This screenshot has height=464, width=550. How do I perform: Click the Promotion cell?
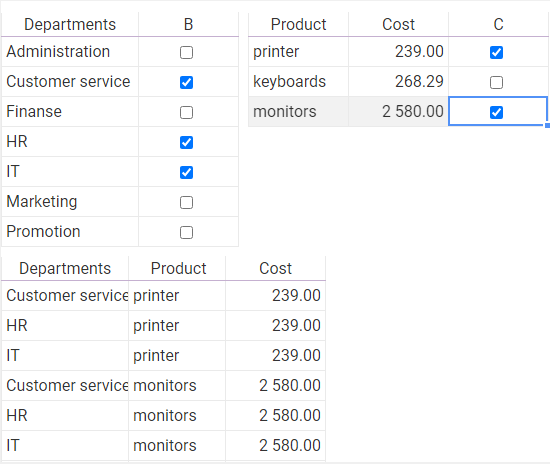(70, 231)
